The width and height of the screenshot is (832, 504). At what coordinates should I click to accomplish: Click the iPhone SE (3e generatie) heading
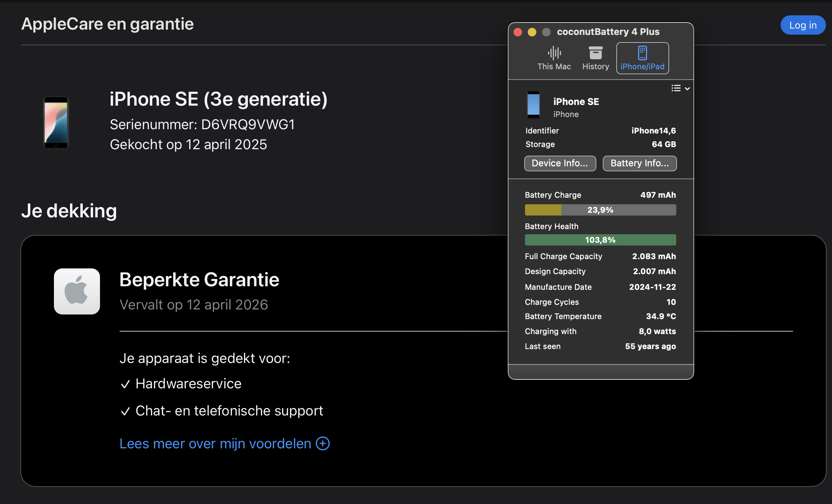tap(219, 99)
